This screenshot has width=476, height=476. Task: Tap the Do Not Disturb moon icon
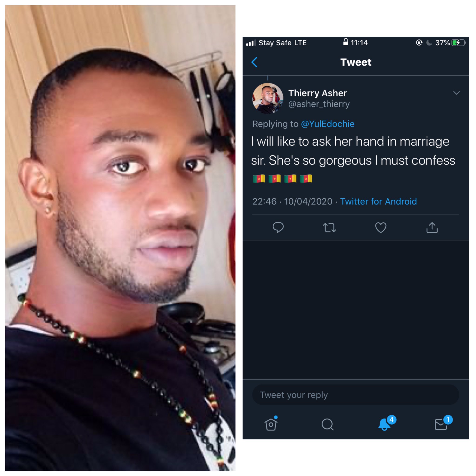pos(429,43)
